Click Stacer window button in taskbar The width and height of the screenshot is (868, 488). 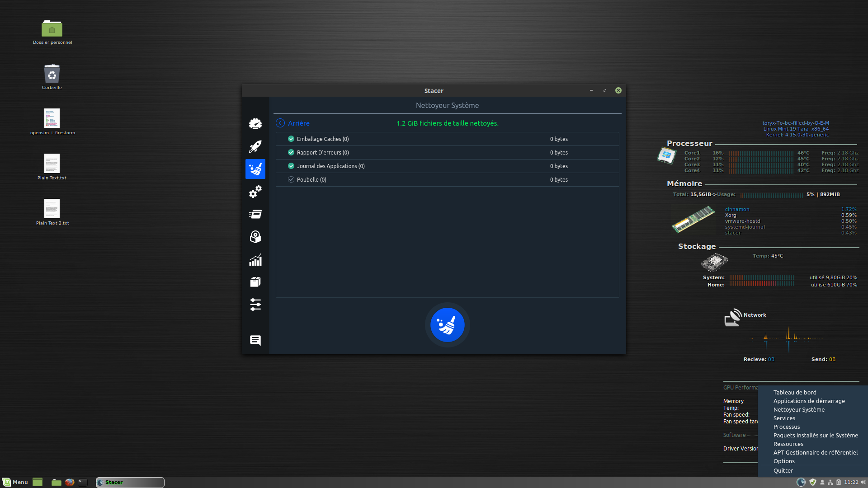[x=130, y=482]
